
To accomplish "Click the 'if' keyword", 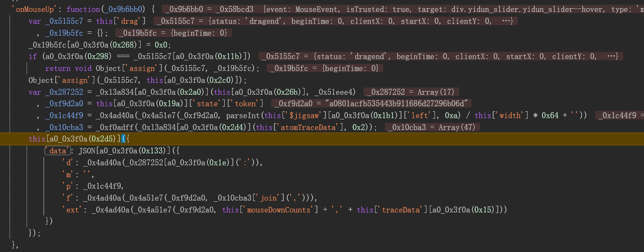I will (x=33, y=56).
